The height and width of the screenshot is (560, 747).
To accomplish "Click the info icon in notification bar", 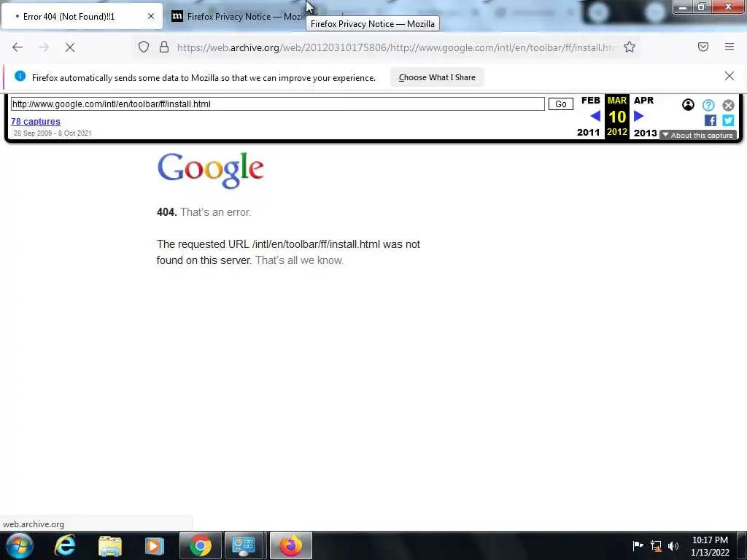I will click(x=20, y=76).
